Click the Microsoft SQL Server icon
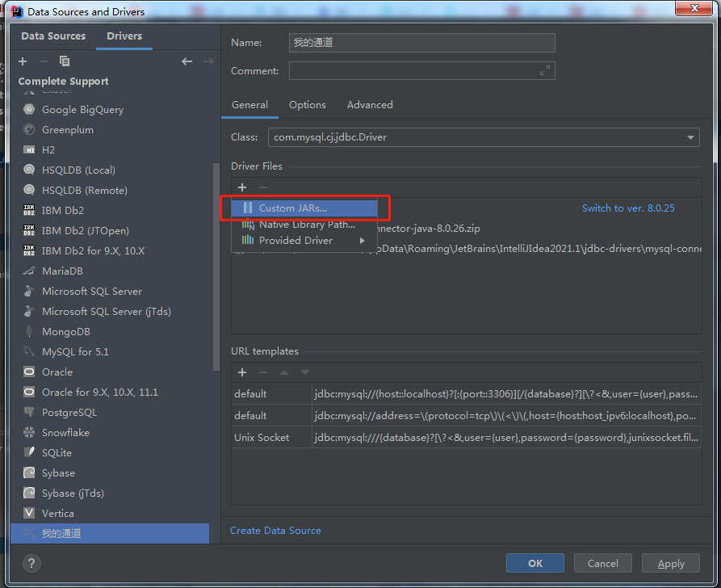 29,292
